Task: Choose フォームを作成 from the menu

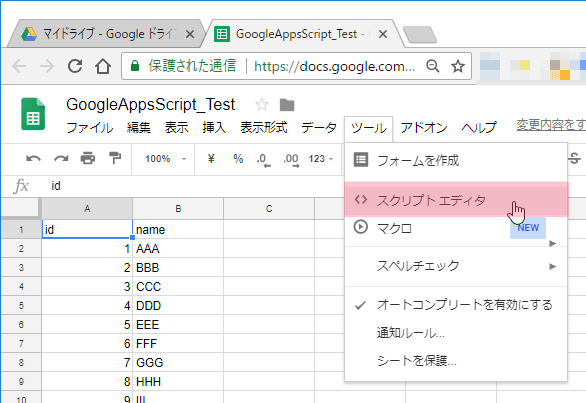Action: [x=456, y=161]
